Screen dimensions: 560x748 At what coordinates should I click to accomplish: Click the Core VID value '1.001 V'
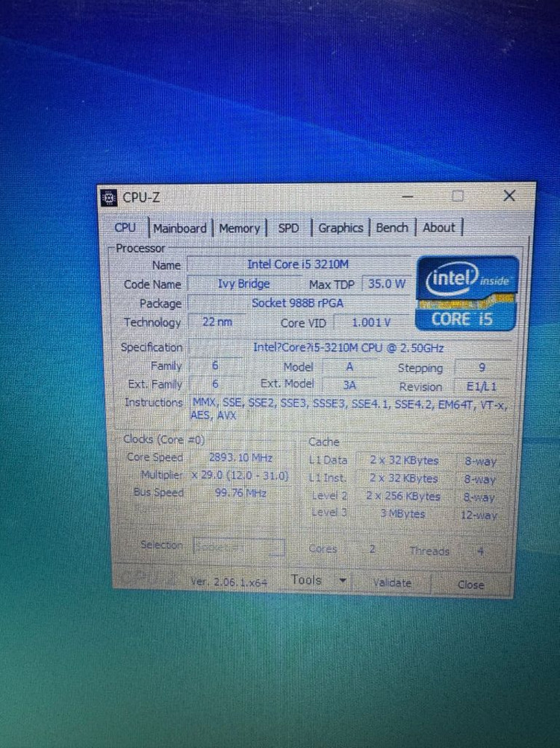[x=371, y=323]
